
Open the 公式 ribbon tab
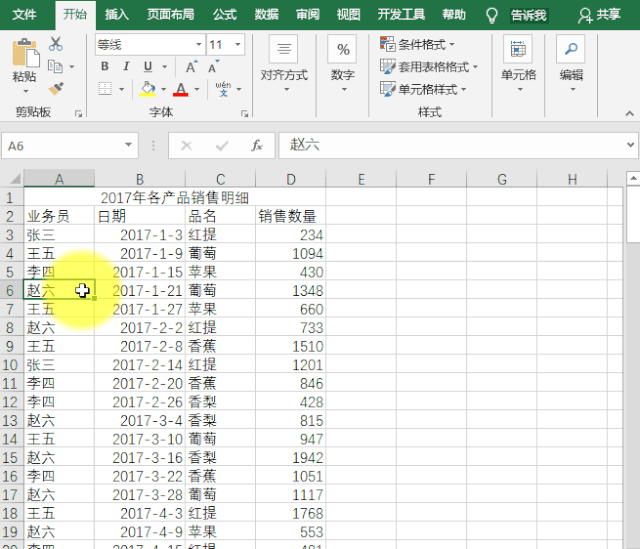click(225, 15)
